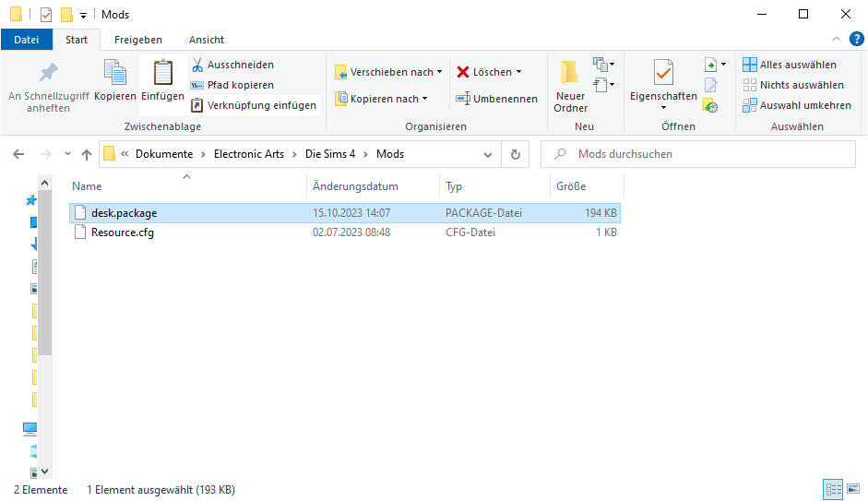This screenshot has width=868, height=501.
Task: Select the desk.package file
Action: pos(345,213)
